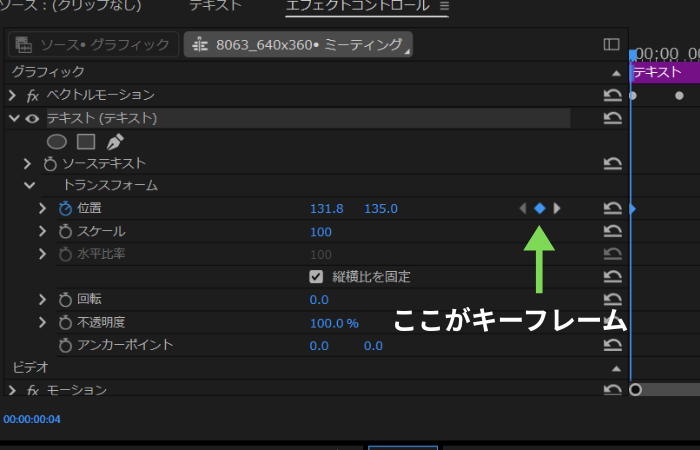
Task: Select the ellipse mask tool
Action: (x=57, y=141)
